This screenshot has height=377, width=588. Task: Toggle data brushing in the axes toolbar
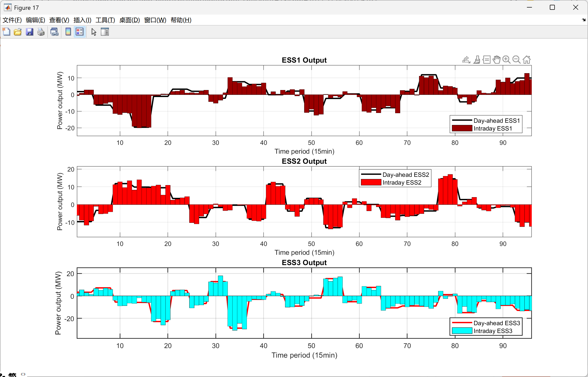pyautogui.click(x=477, y=60)
